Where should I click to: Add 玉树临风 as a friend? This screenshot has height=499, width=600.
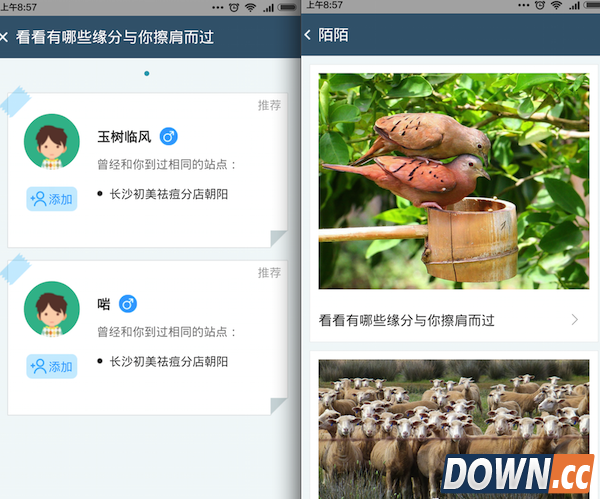(x=52, y=199)
